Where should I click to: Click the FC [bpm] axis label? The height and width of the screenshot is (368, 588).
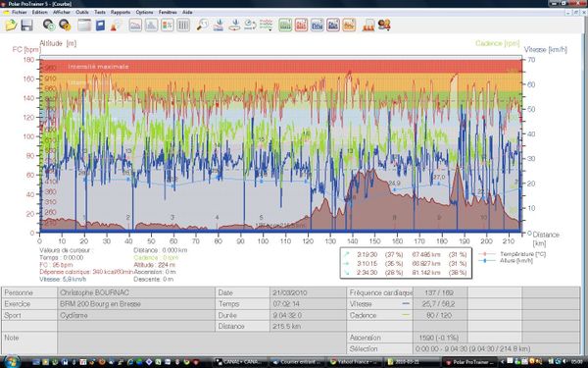[25, 50]
